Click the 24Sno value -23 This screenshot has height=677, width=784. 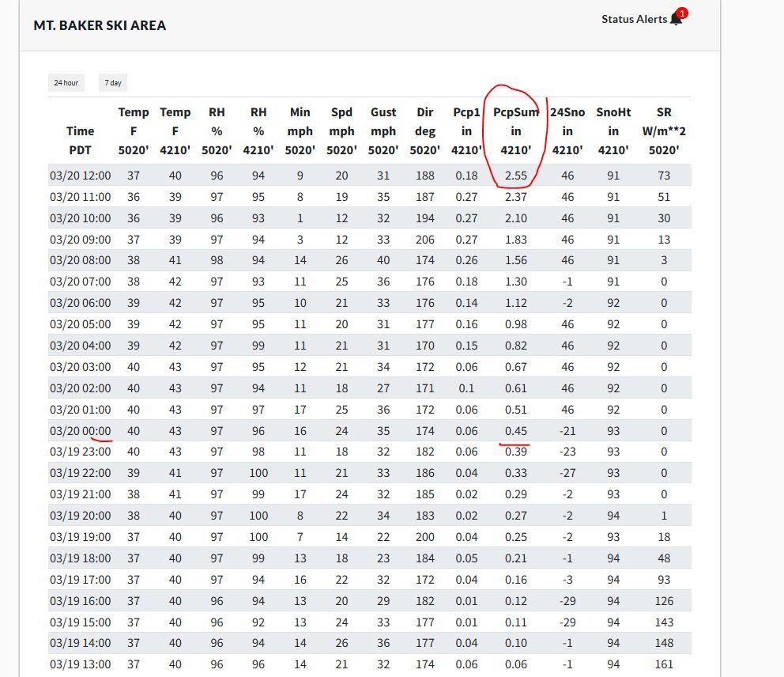tap(567, 452)
